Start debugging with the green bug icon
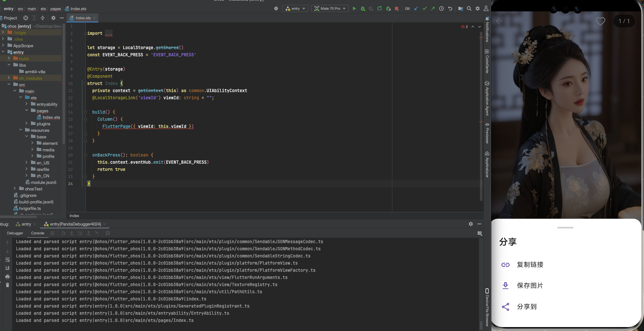Viewport: 644px width, 331px height. (x=363, y=8)
